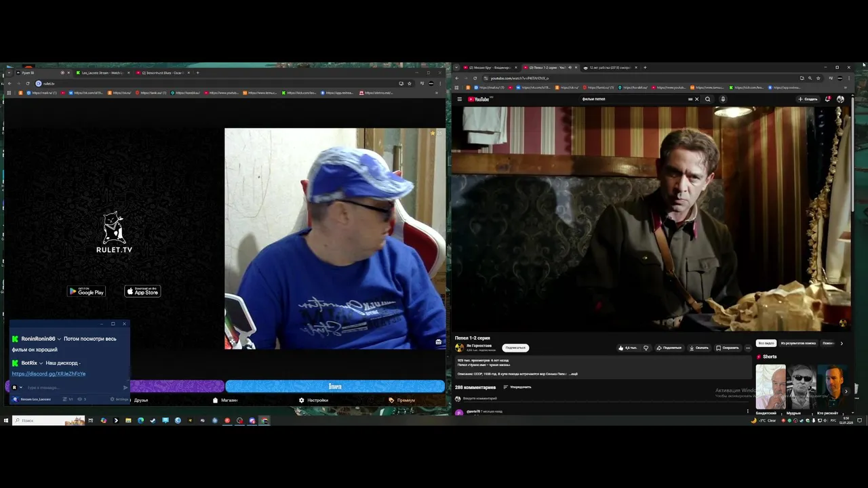Open YouTube notifications bell
This screenshot has width=868, height=488.
[828, 99]
